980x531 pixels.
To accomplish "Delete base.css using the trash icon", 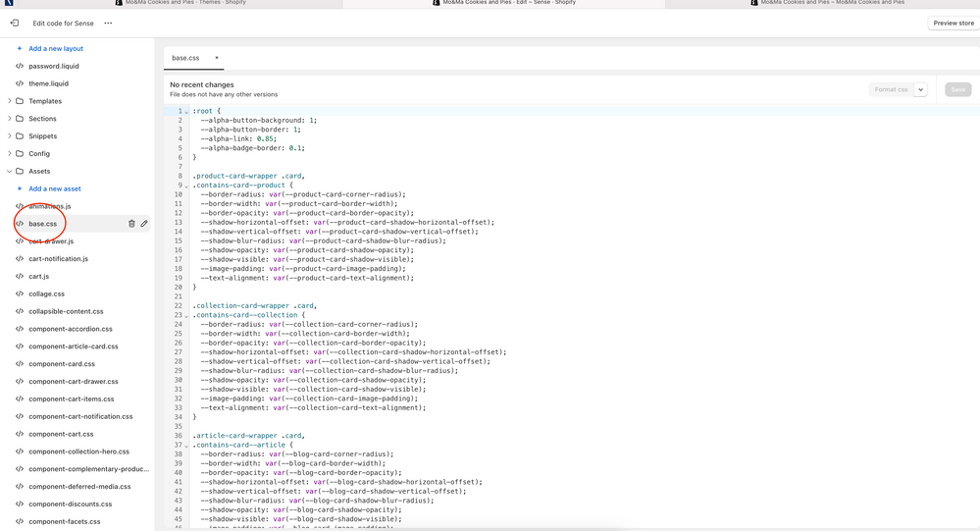I will coord(131,224).
